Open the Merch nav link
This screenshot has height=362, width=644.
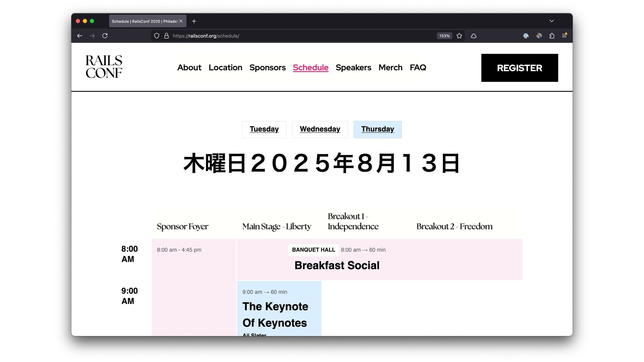tap(390, 68)
